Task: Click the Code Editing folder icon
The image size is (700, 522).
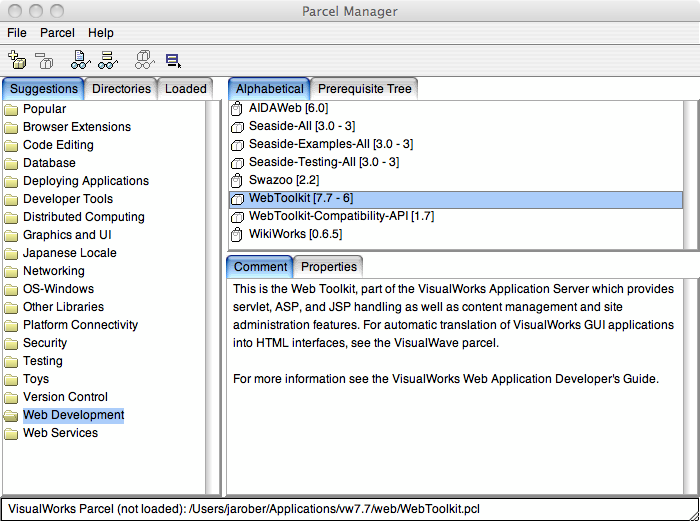Action: point(11,146)
